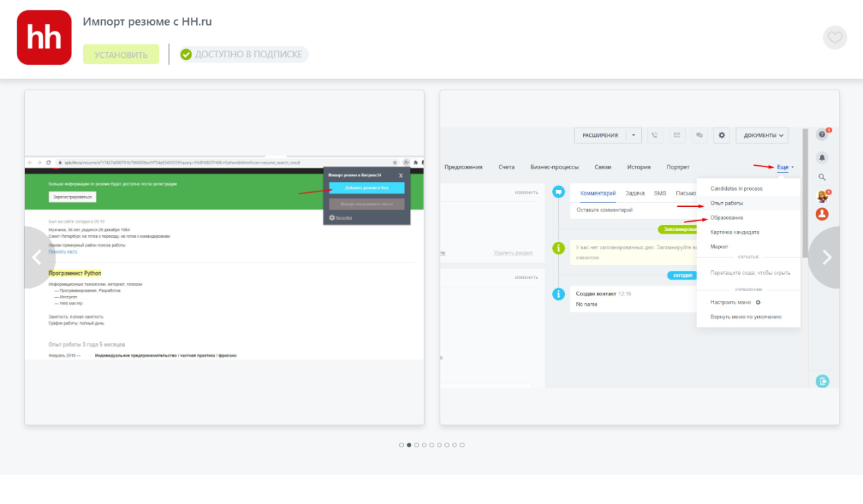Select the third carousel pagination dot
Image resolution: width=863 pixels, height=504 pixels.
(x=417, y=445)
